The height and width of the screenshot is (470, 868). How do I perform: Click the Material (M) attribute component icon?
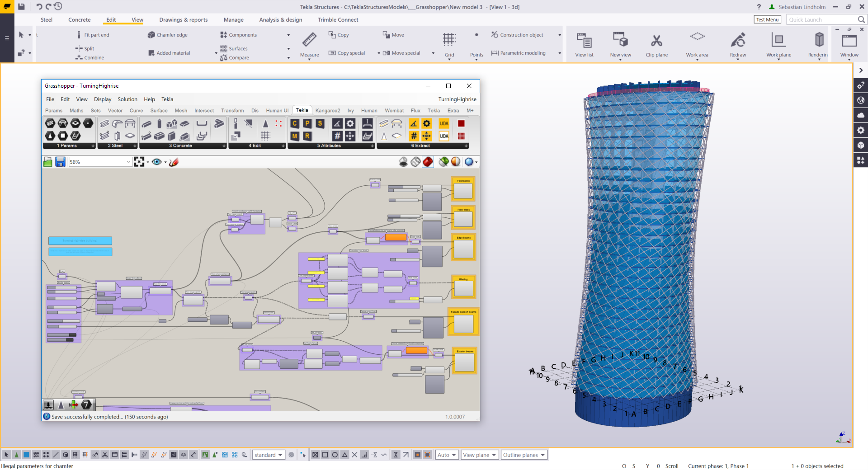tap(295, 136)
